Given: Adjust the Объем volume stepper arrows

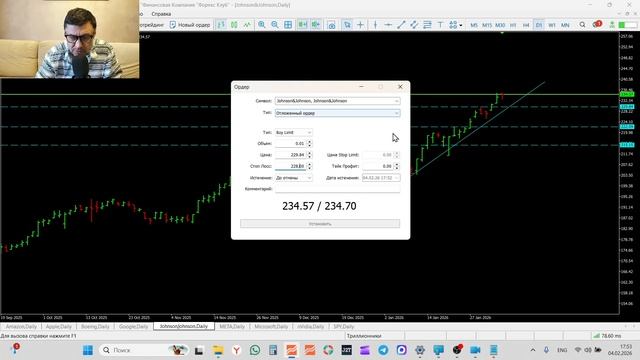Looking at the screenshot, I should click(309, 144).
